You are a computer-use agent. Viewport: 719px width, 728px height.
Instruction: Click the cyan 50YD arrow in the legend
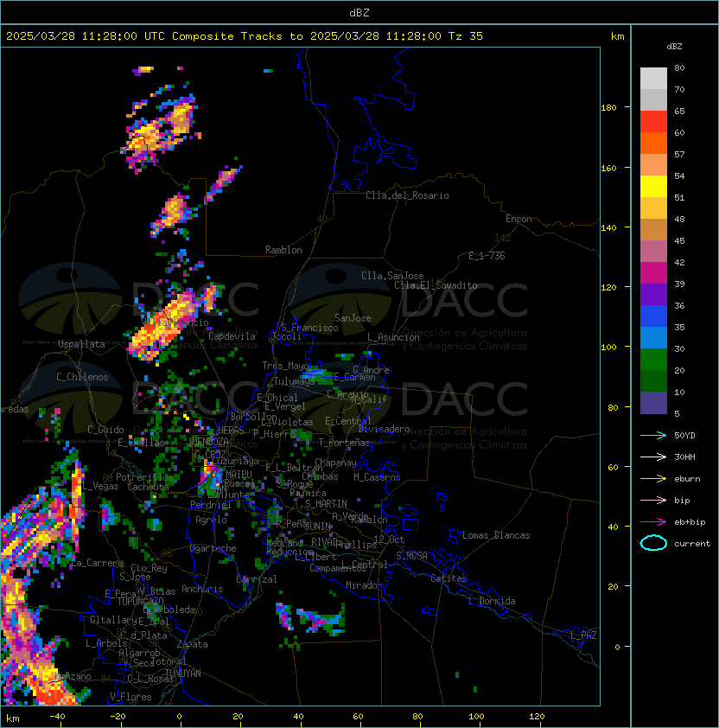(653, 435)
